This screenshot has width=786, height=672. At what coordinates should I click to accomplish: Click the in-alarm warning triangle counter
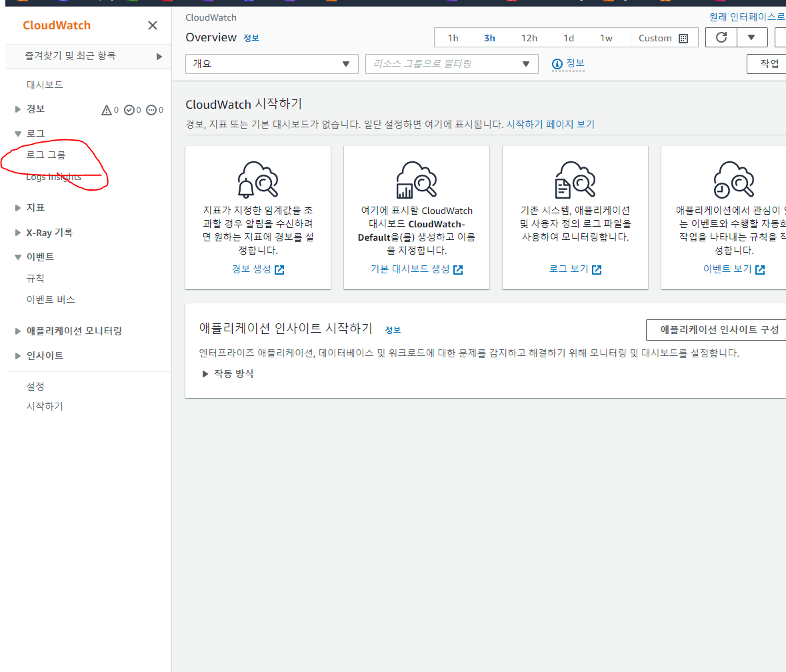110,110
